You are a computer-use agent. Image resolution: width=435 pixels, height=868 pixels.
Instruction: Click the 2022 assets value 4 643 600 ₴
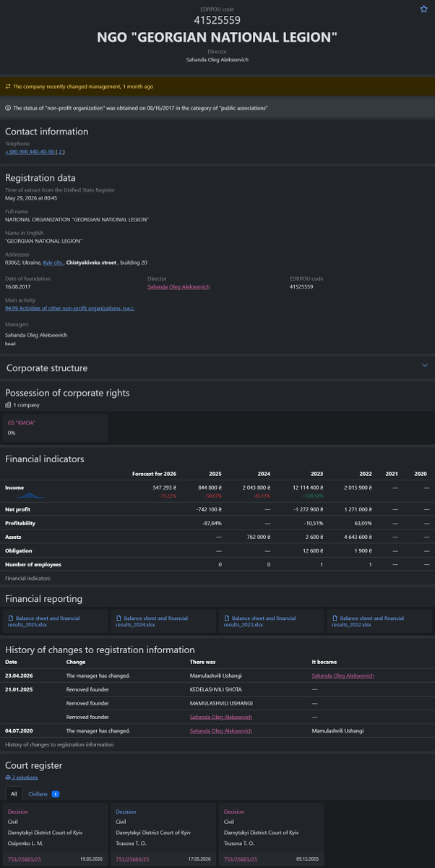[x=360, y=537]
